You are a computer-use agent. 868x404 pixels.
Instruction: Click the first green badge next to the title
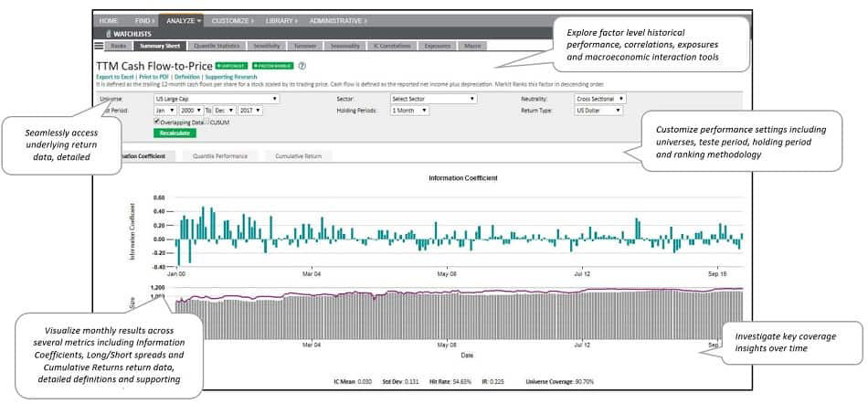232,66
